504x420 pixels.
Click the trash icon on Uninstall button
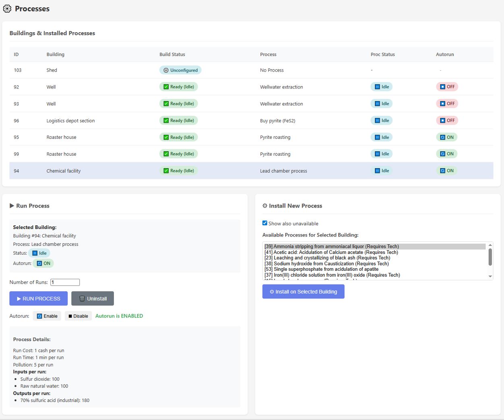(x=82, y=299)
